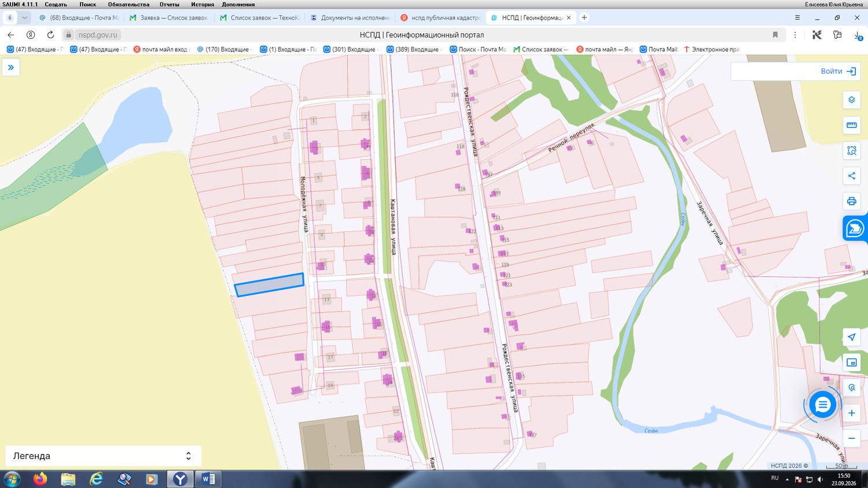868x488 pixels.
Task: Open the blue chat support bubble
Action: (x=822, y=405)
